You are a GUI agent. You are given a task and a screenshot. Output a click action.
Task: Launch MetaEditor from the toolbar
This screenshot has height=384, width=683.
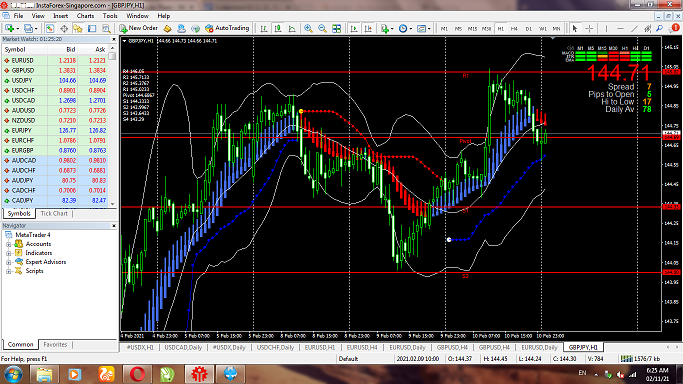[x=167, y=28]
